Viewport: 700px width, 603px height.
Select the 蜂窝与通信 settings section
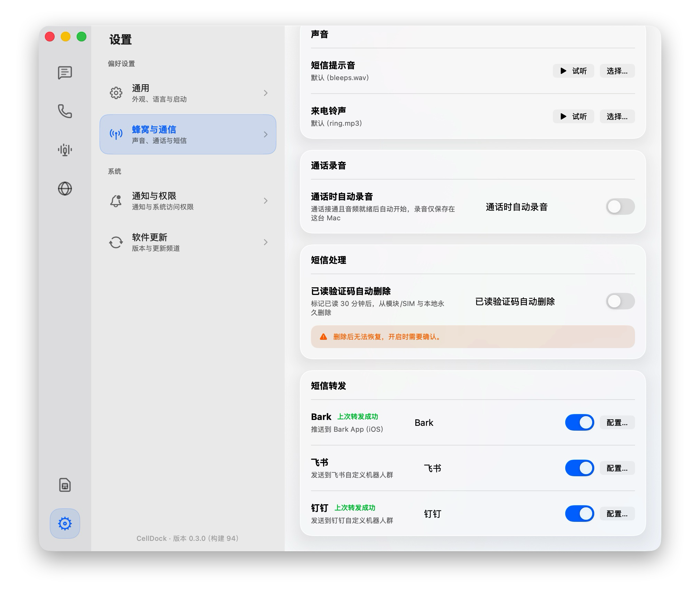click(x=188, y=134)
